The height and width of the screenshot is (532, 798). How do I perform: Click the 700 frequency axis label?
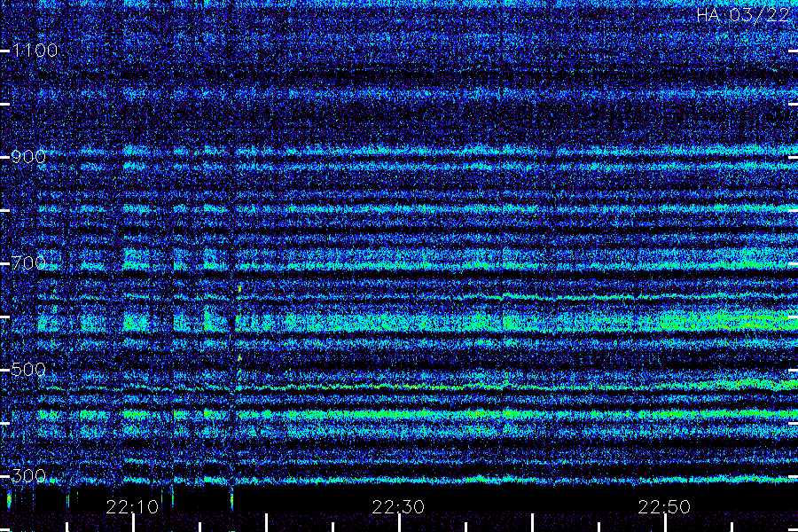28,263
